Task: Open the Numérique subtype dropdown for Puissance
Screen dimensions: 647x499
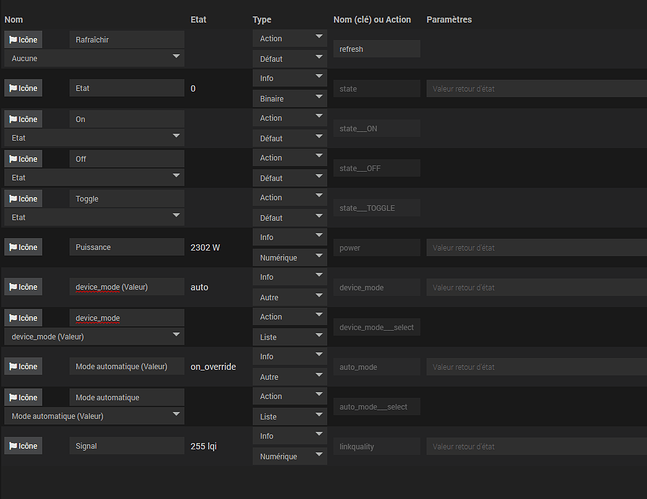Action: tap(289, 257)
